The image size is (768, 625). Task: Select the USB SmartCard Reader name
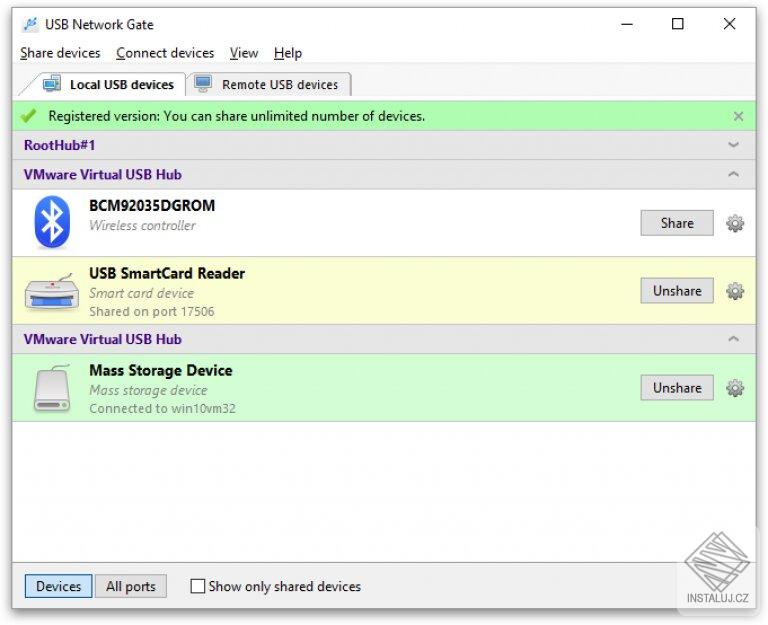(167, 273)
